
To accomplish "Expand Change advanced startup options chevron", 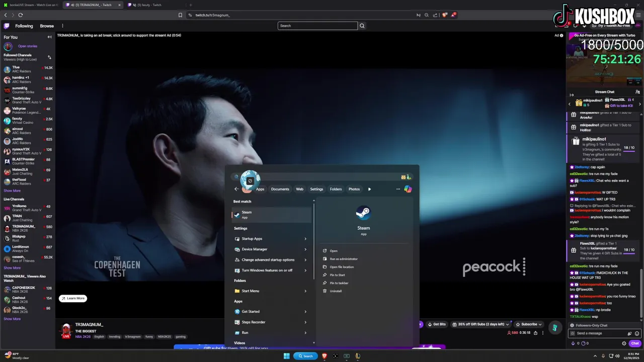I will (x=305, y=260).
